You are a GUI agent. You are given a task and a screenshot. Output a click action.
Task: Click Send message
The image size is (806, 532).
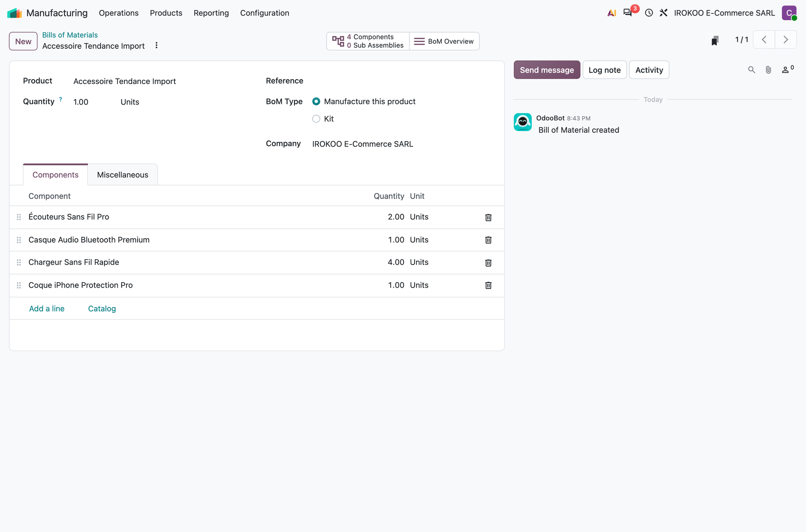(x=547, y=70)
